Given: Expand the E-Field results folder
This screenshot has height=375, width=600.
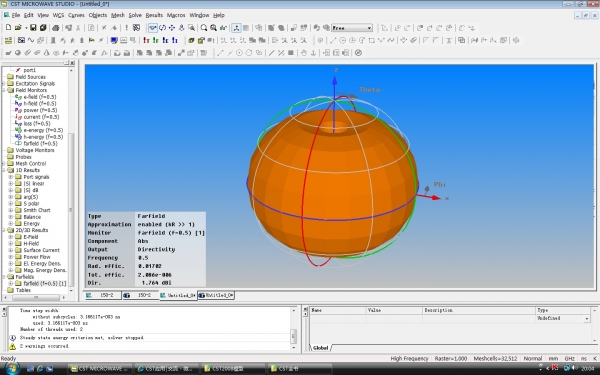Looking at the screenshot, I should click(x=11, y=237).
